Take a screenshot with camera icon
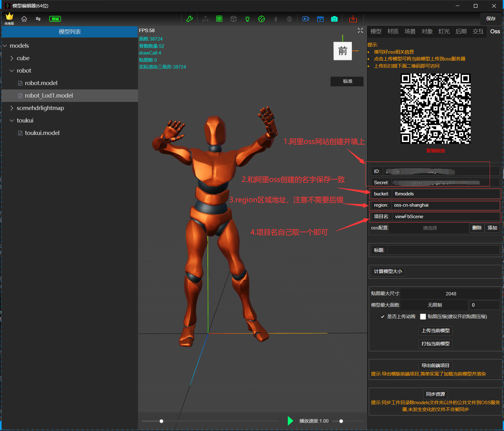Image resolution: width=504 pixels, height=431 pixels. pos(334,19)
